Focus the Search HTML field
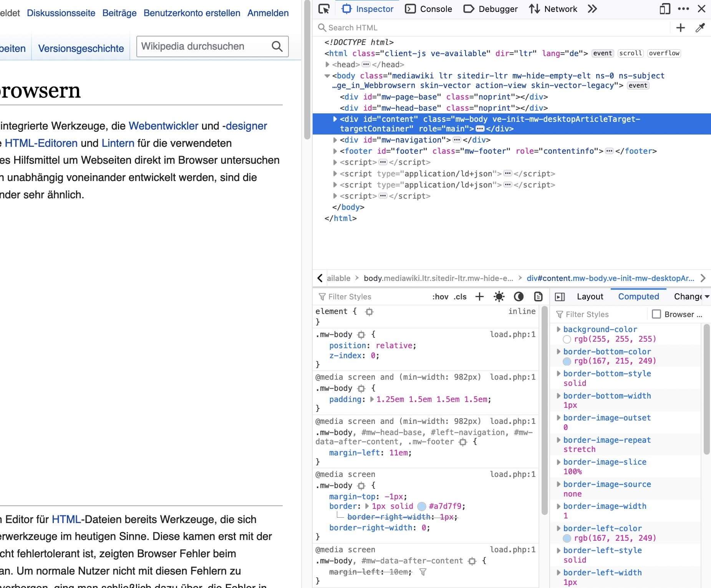 click(x=492, y=28)
